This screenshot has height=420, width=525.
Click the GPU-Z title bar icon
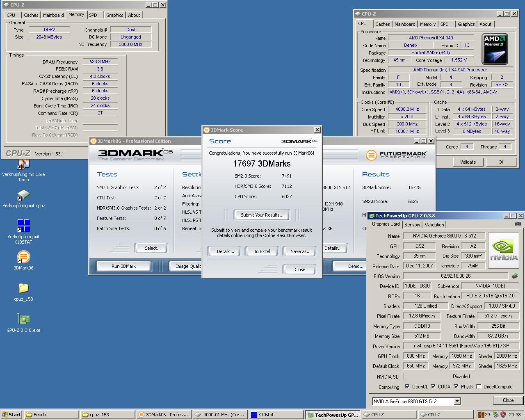(x=372, y=216)
